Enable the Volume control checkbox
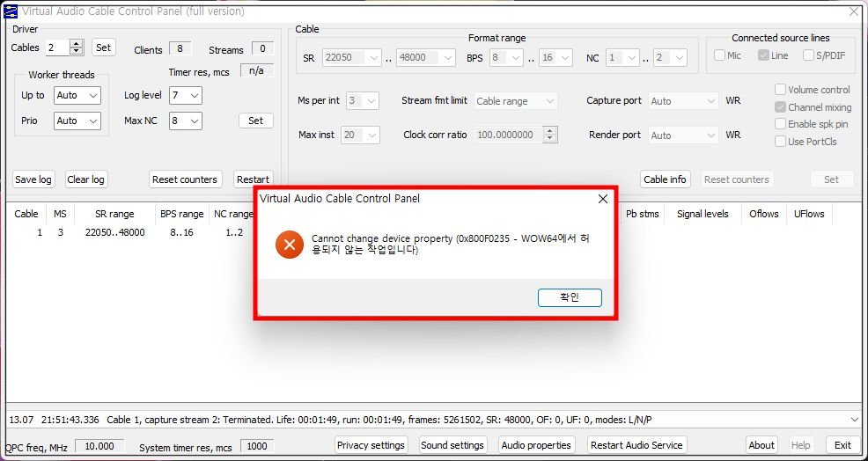This screenshot has height=461, width=868. (x=780, y=90)
